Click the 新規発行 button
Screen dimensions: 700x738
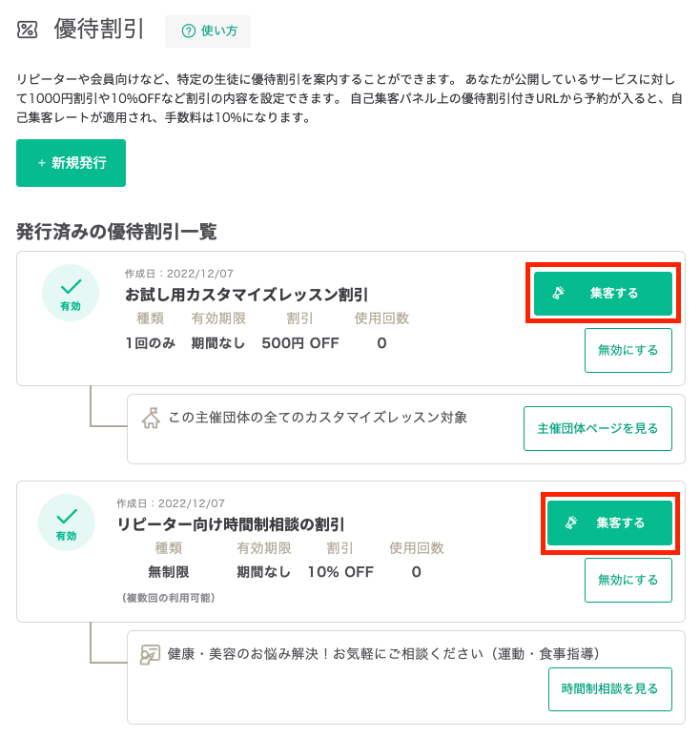[x=72, y=163]
